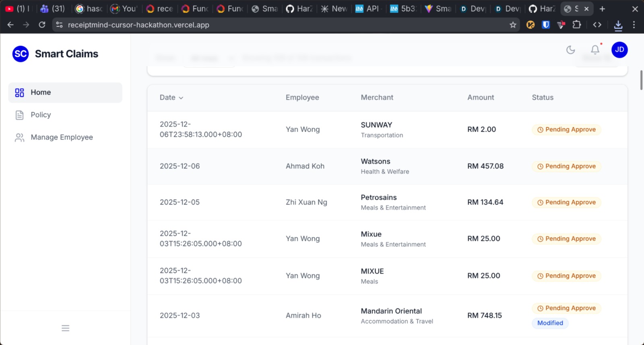
Task: Open Bitwarden shield extension icon
Action: coord(546,25)
